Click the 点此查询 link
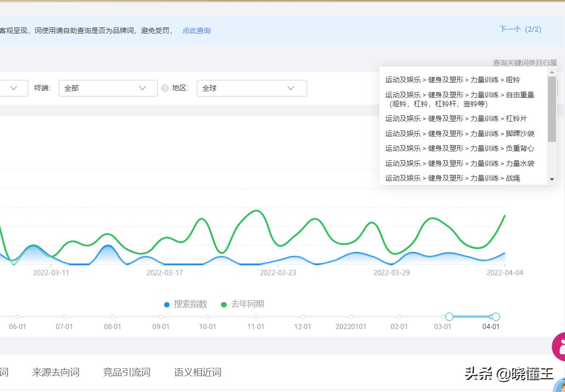Image resolution: width=565 pixels, height=392 pixels. [x=196, y=30]
